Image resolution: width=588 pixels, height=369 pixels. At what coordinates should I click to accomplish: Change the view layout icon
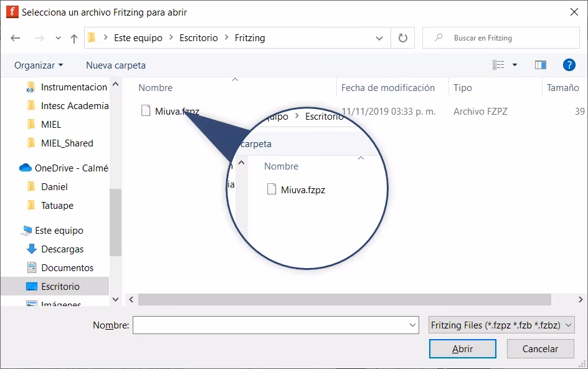(498, 65)
